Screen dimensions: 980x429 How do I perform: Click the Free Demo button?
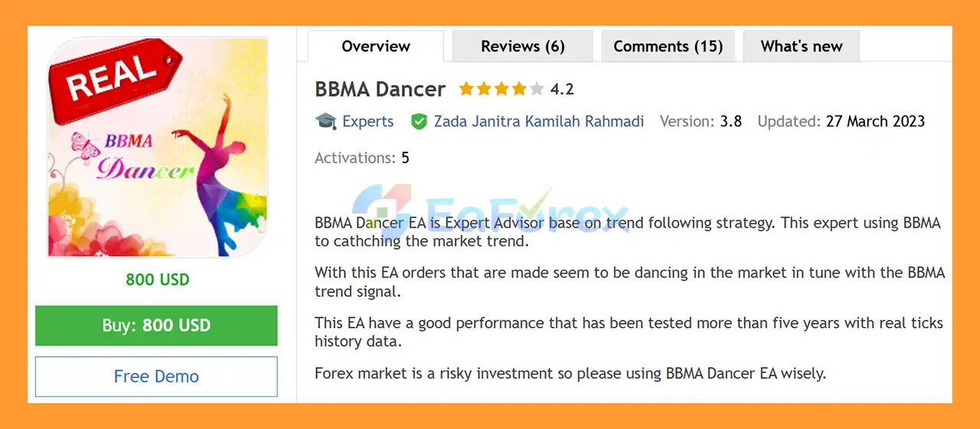pos(156,376)
